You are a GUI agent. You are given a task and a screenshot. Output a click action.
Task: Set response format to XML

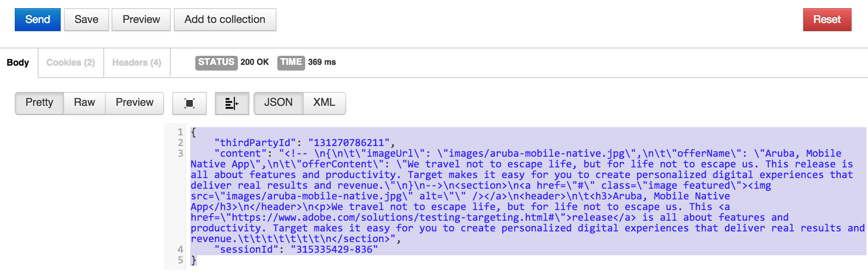[x=324, y=103]
